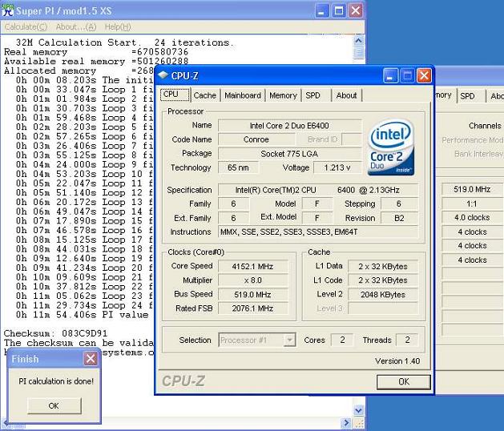Screen dimensions: 504x431
Task: Click the Cores value field
Action: point(342,340)
